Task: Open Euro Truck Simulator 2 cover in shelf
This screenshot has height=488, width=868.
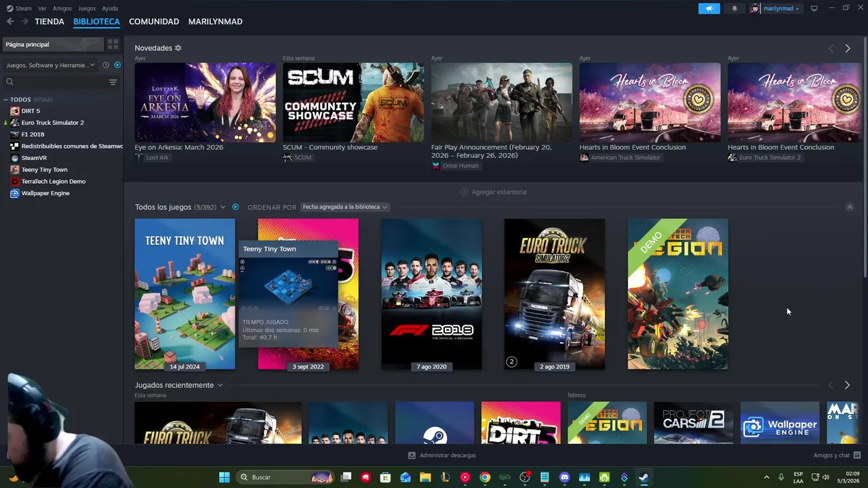Action: point(555,294)
